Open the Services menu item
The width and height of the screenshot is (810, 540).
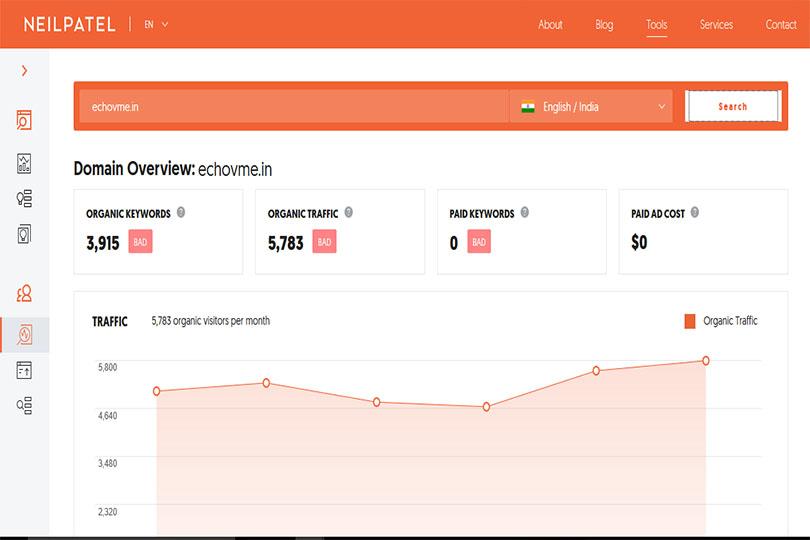point(716,24)
